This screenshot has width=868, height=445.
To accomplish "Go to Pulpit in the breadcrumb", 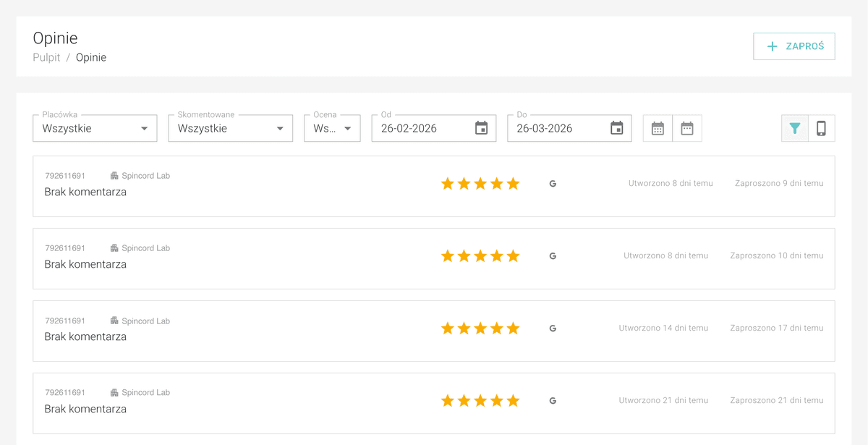I will tap(46, 57).
